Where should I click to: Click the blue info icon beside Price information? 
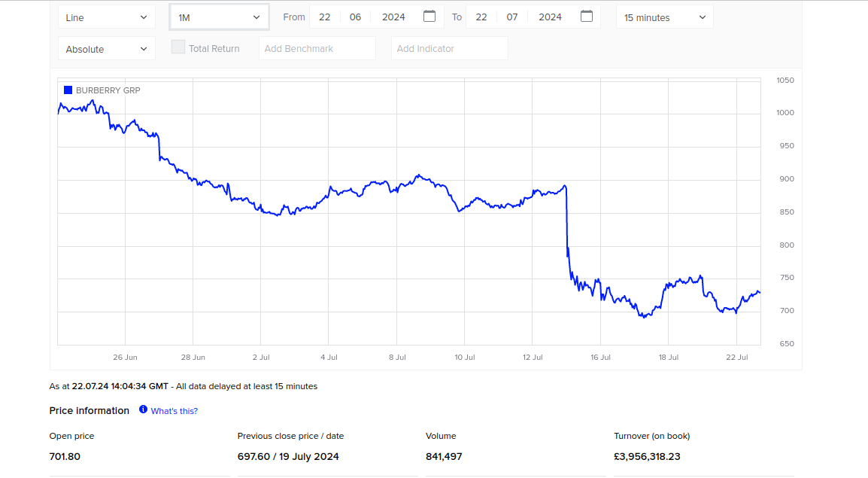coord(142,410)
